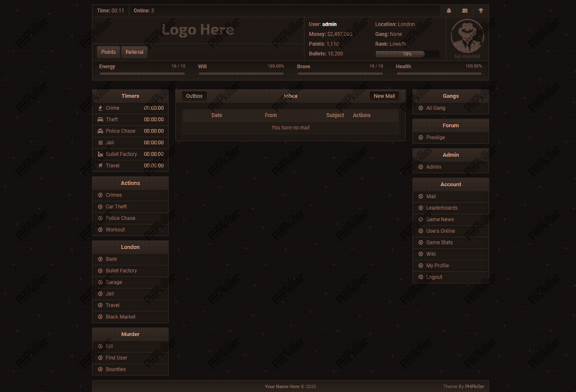Open Black Market in London menu
The height and width of the screenshot is (392, 576).
120,317
